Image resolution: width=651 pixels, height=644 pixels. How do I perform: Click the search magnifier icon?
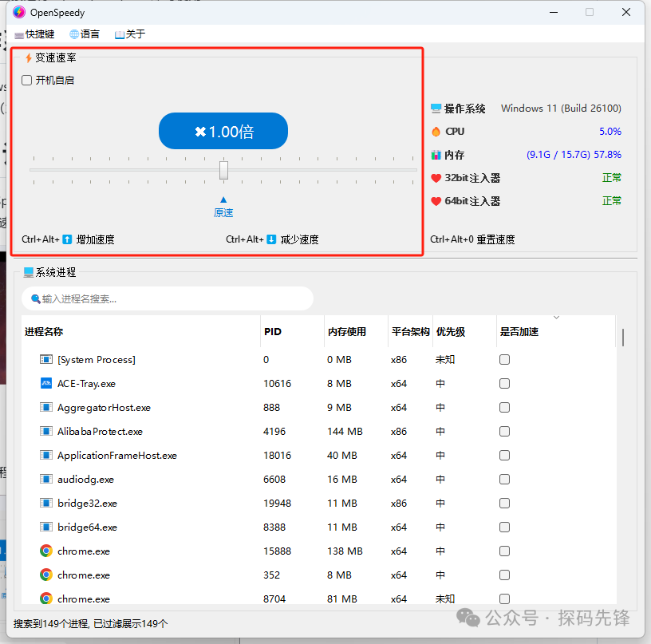coord(36,299)
